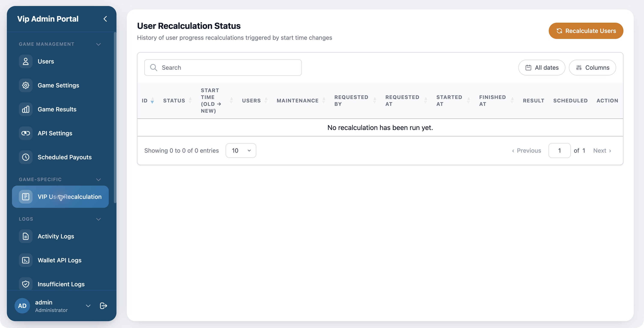Click into the Search field
This screenshot has width=644, height=328.
pyautogui.click(x=223, y=68)
